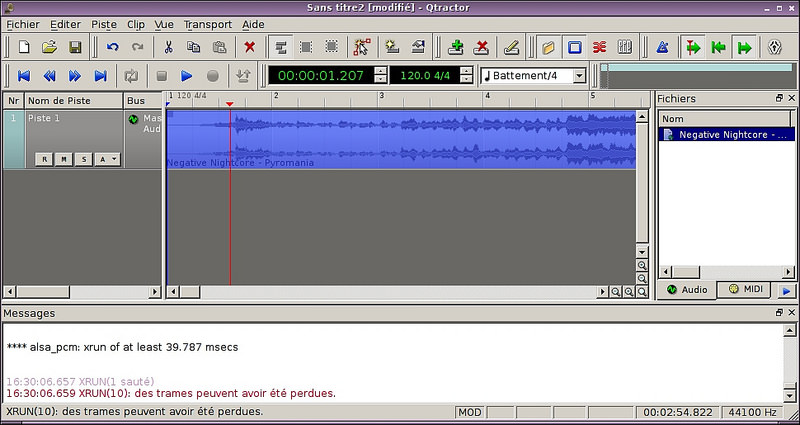Click the red X delete icon
The width and height of the screenshot is (800, 425).
pyautogui.click(x=249, y=47)
